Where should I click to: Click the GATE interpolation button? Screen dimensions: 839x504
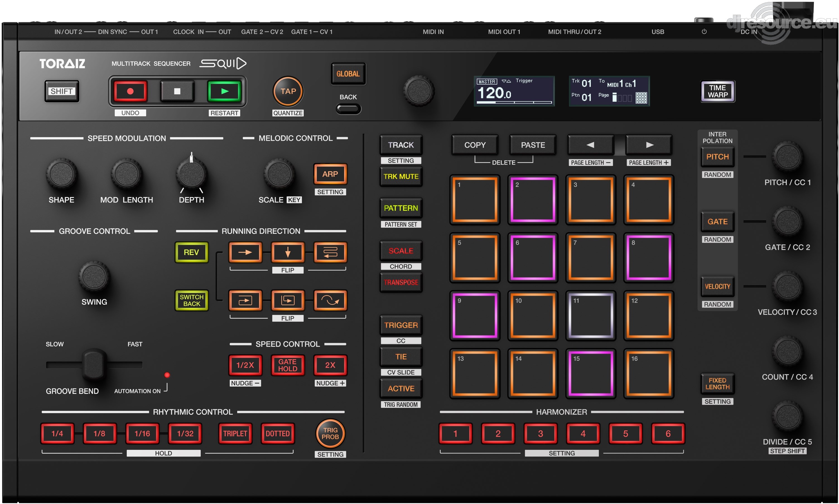click(x=717, y=221)
